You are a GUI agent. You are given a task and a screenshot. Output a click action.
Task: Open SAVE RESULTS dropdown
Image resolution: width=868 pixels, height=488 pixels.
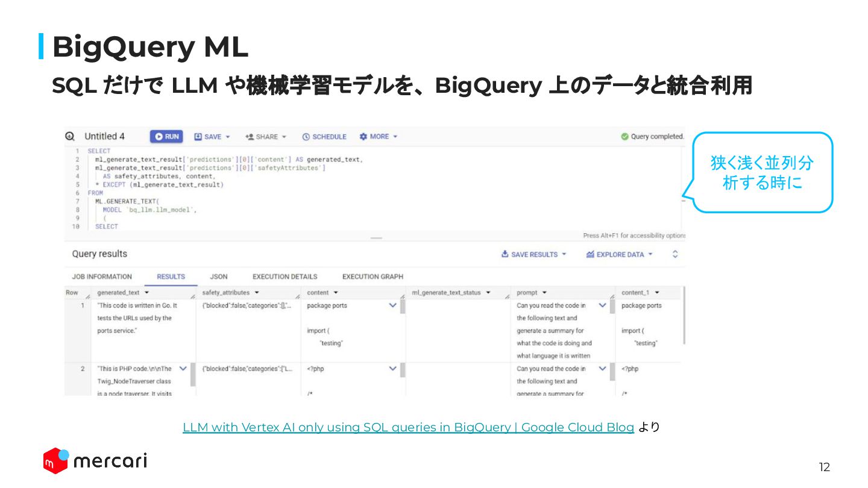[x=534, y=254]
